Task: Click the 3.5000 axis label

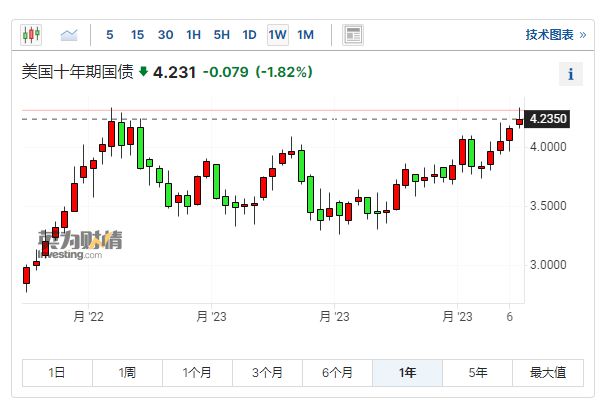Action: 548,206
